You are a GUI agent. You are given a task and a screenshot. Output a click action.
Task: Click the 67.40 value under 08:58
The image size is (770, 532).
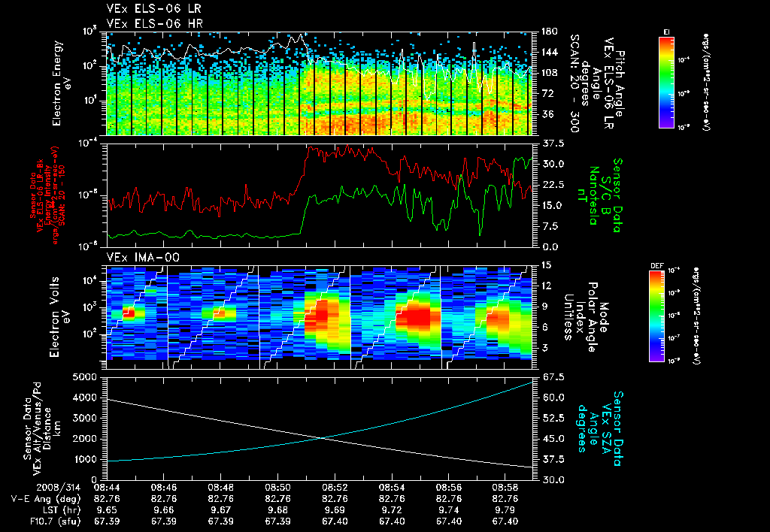(x=505, y=521)
